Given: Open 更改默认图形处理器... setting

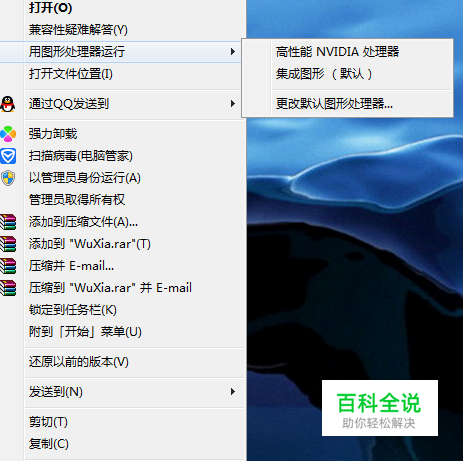Looking at the screenshot, I should [x=347, y=104].
